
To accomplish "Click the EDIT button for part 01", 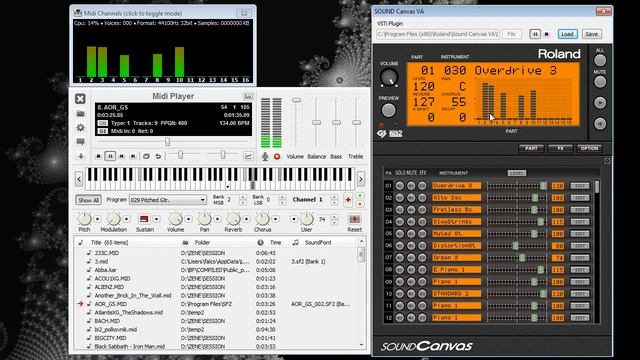I will click(580, 186).
